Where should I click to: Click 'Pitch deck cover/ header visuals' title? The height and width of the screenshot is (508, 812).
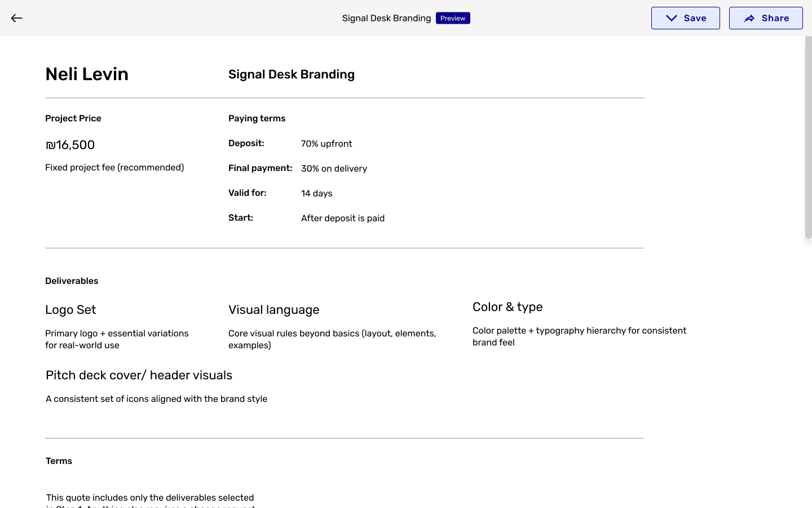click(139, 375)
